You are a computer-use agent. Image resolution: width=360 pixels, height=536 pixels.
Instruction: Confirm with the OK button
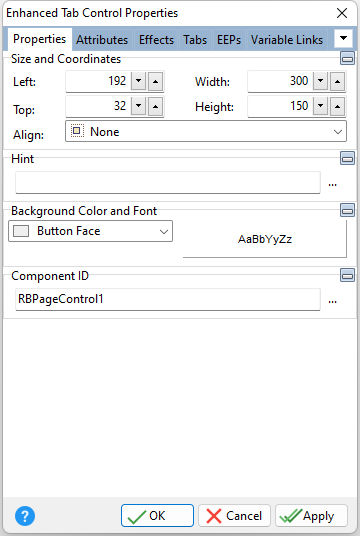coord(157,515)
